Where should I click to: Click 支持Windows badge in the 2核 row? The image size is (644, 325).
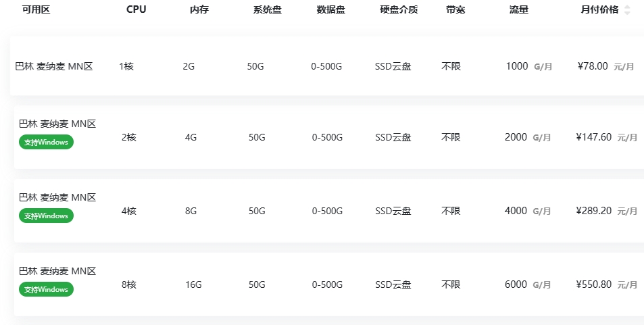(46, 143)
